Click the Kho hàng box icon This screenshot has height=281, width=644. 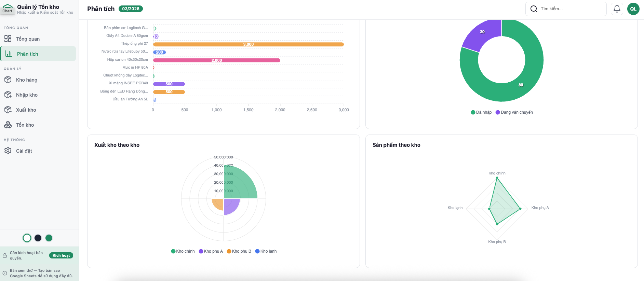tap(8, 80)
